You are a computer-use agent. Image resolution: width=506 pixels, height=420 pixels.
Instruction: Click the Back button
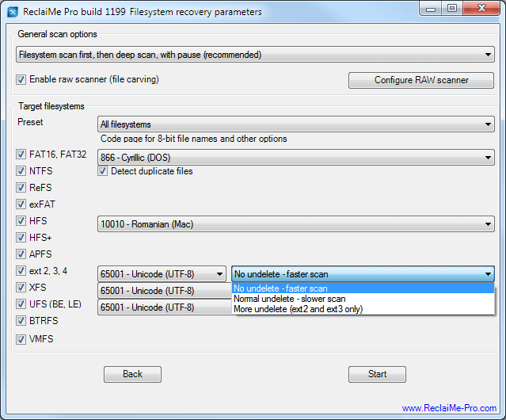[x=132, y=374]
